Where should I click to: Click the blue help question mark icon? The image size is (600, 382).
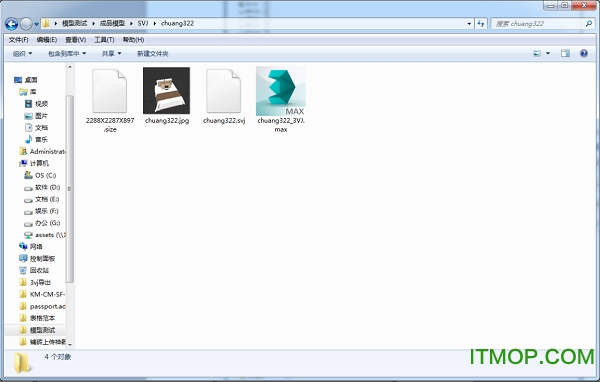[x=584, y=53]
